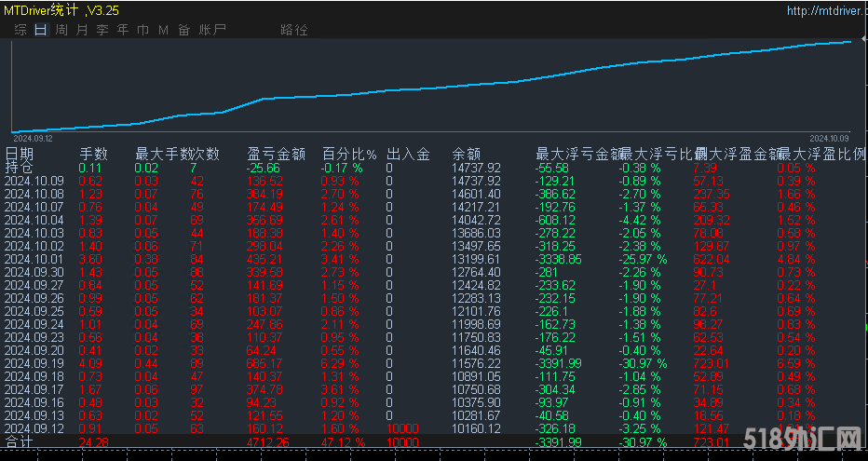
Task: Select the 2024.09.13 date row
Action: [x=34, y=415]
